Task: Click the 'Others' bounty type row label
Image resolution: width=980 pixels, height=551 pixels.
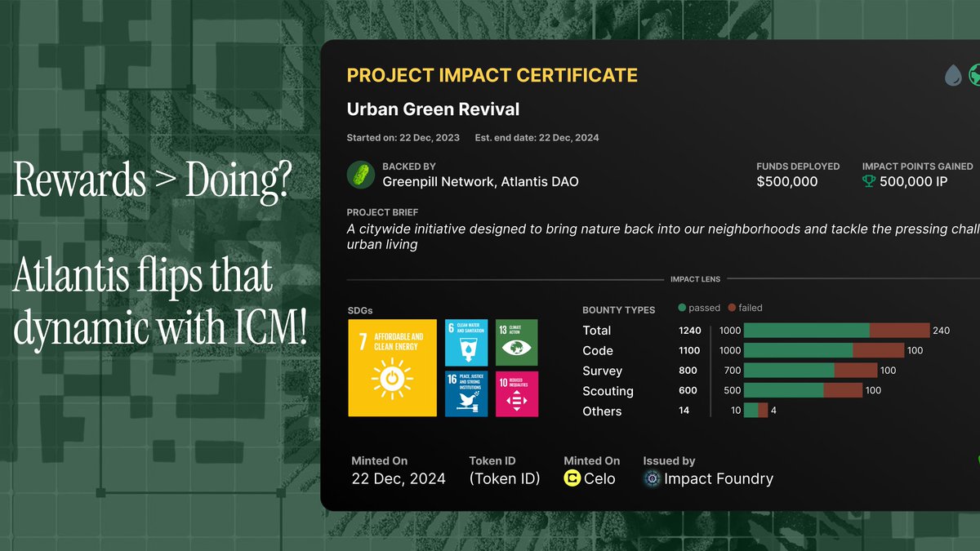Action: coord(602,411)
